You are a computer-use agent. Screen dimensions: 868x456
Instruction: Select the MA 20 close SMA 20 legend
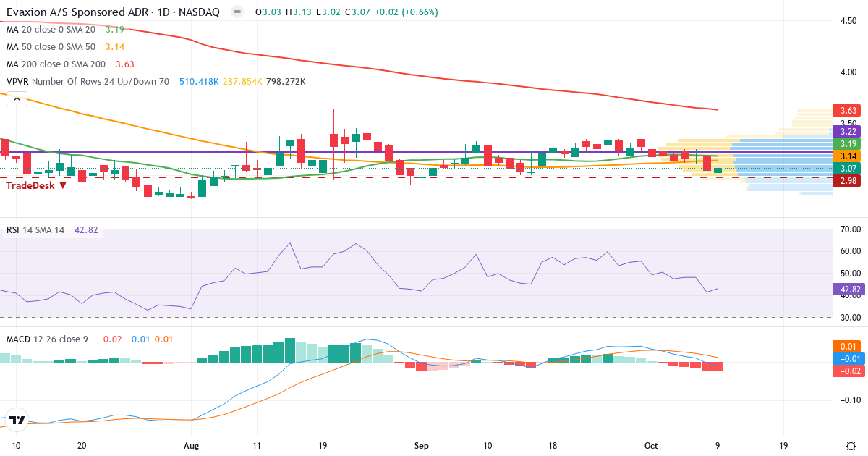point(51,30)
